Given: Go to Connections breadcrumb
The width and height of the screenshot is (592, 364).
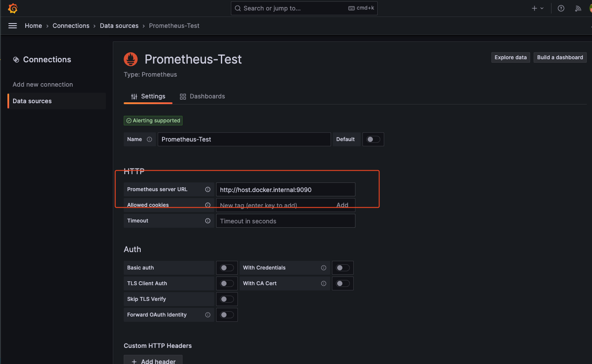Looking at the screenshot, I should point(71,26).
